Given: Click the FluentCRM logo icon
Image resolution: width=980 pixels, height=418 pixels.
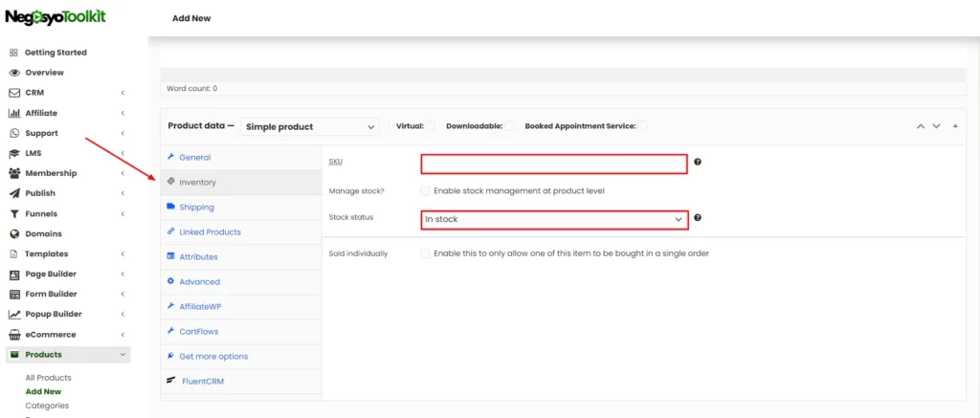Looking at the screenshot, I should pyautogui.click(x=171, y=380).
